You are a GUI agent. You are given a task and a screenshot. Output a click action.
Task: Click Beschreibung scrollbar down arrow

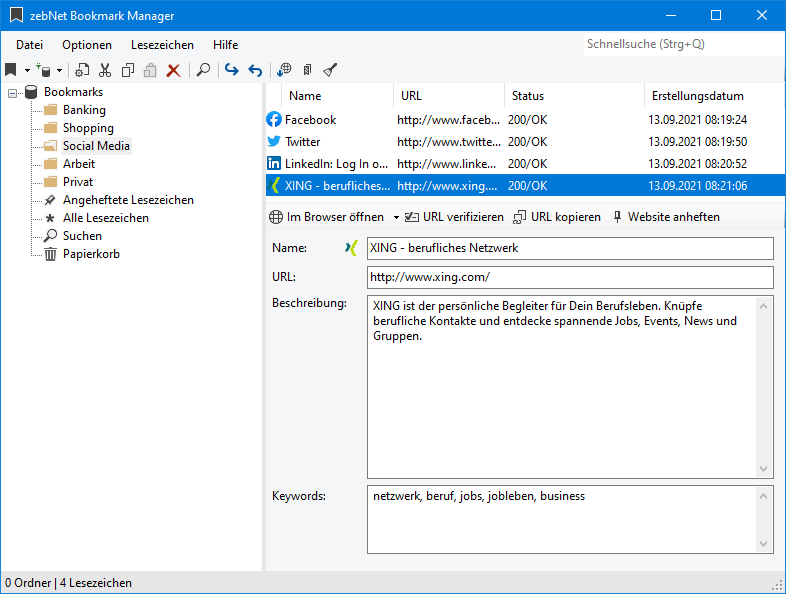[763, 469]
